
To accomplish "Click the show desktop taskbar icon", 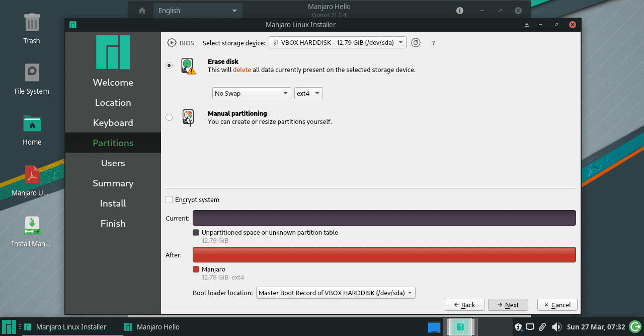I will (434, 327).
